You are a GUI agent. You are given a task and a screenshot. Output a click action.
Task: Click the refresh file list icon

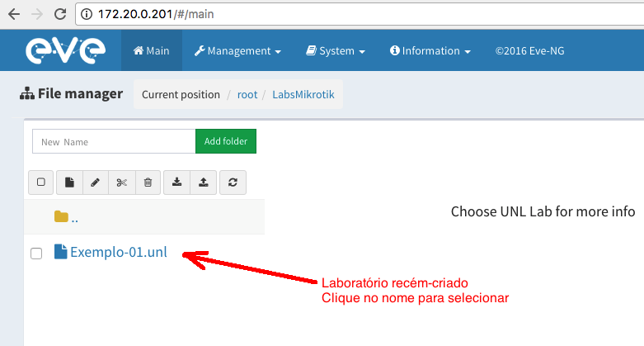coord(233,182)
